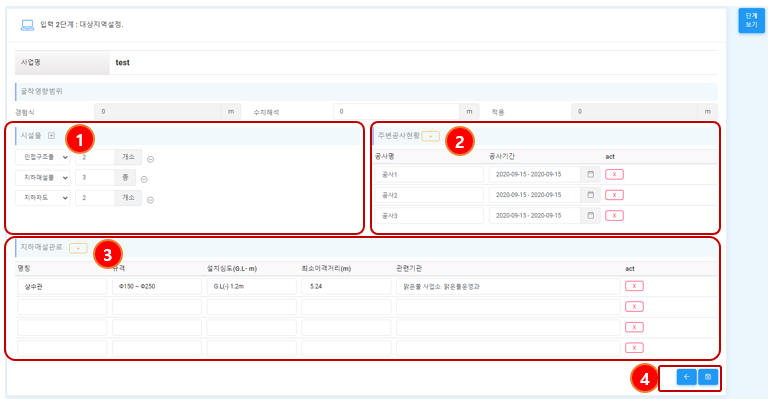
Task: Click the 맑은물 사업소 agency field
Action: pos(508,287)
